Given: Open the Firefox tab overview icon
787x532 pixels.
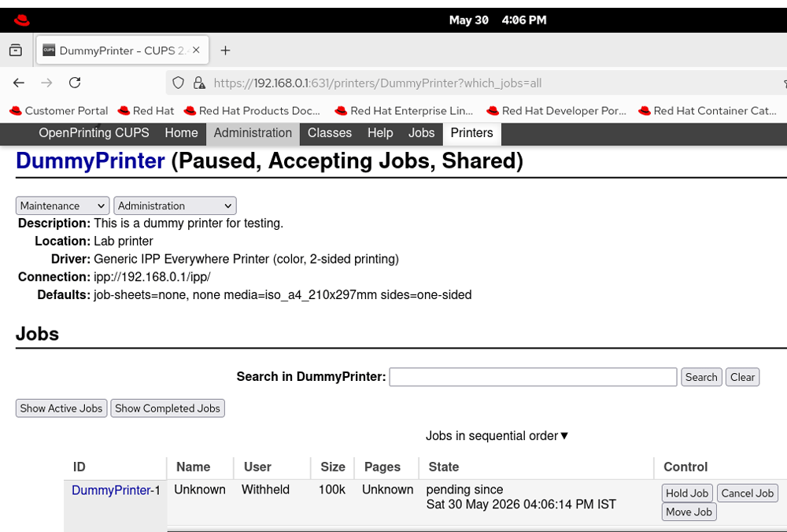Looking at the screenshot, I should [16, 50].
